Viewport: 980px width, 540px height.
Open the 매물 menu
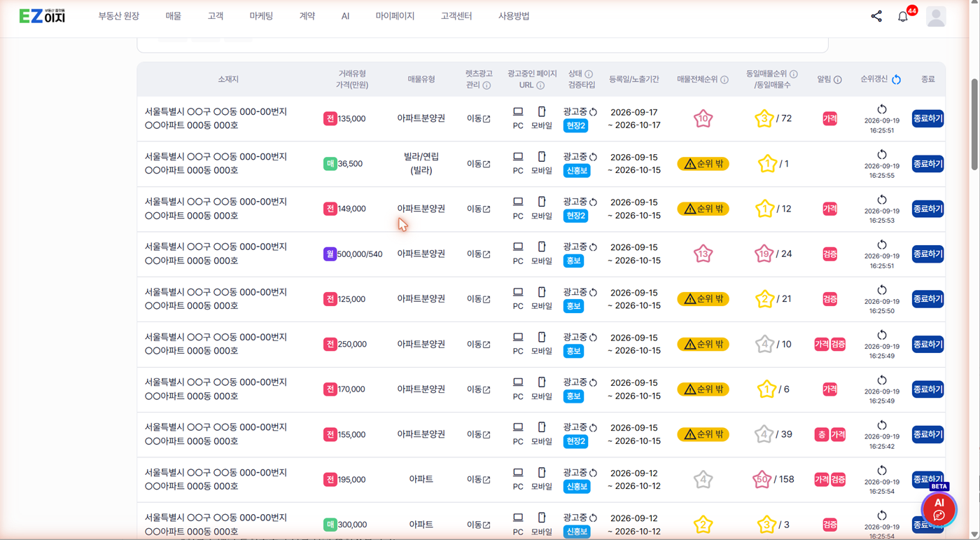click(x=174, y=16)
